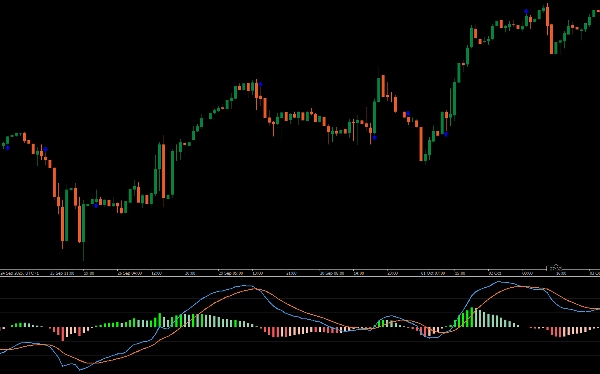This screenshot has width=600, height=374.
Task: Click the tallest bright green MACD histogram bar
Action: 472,317
